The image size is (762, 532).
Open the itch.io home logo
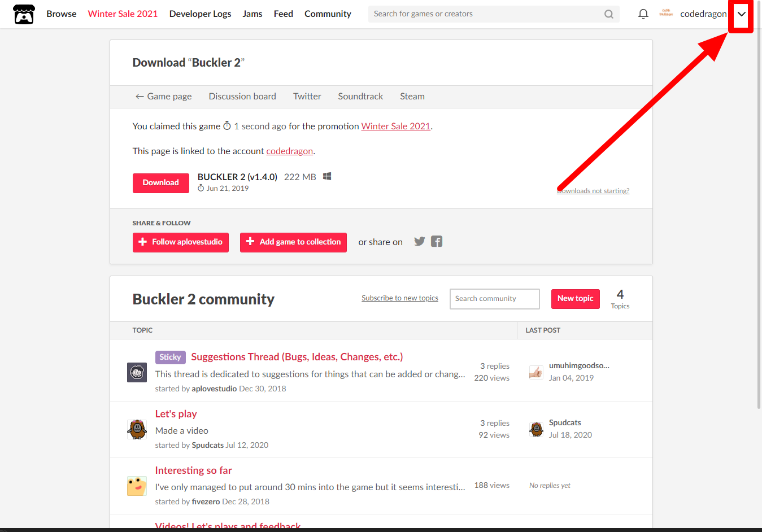click(x=24, y=14)
